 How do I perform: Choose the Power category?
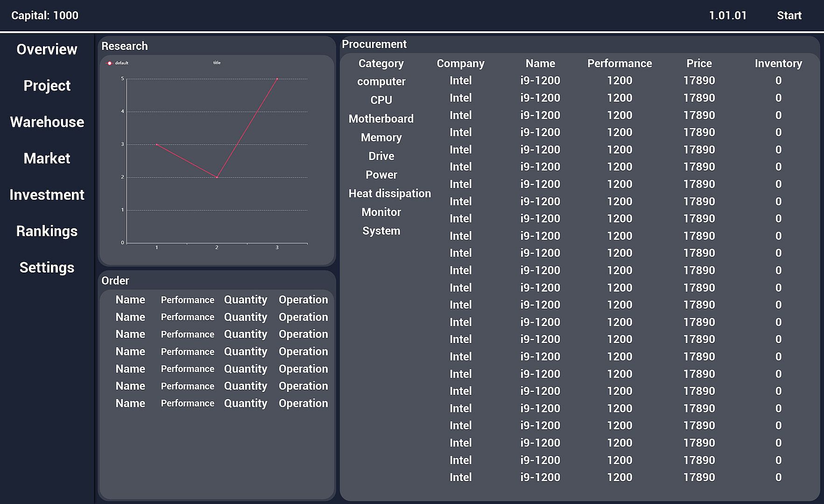point(381,175)
